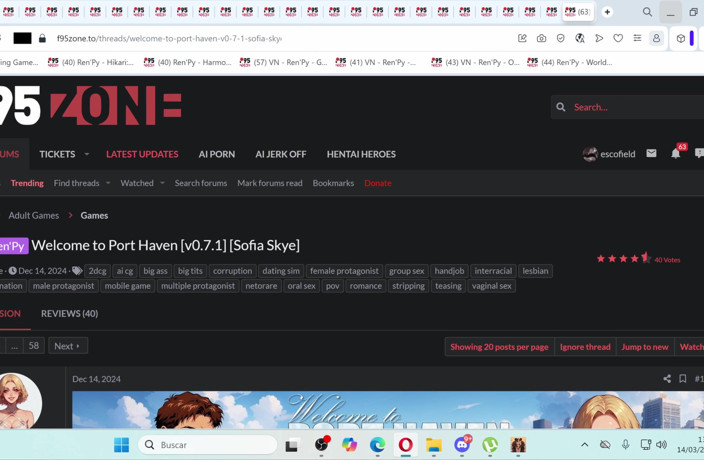Open the easy setup sliders icon

(637, 39)
